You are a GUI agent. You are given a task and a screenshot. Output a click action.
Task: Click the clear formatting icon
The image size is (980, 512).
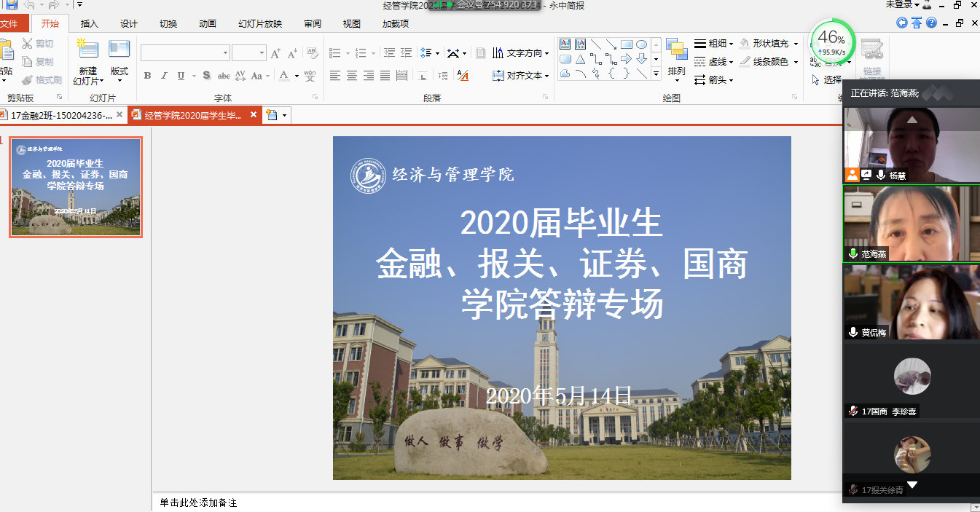313,53
